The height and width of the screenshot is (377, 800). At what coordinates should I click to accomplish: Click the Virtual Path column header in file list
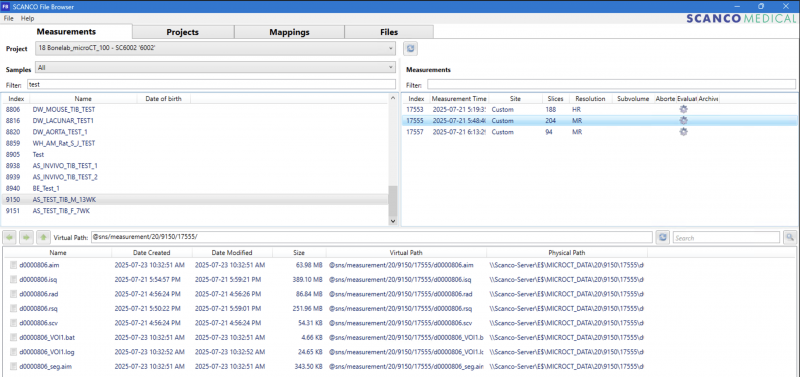(406, 253)
